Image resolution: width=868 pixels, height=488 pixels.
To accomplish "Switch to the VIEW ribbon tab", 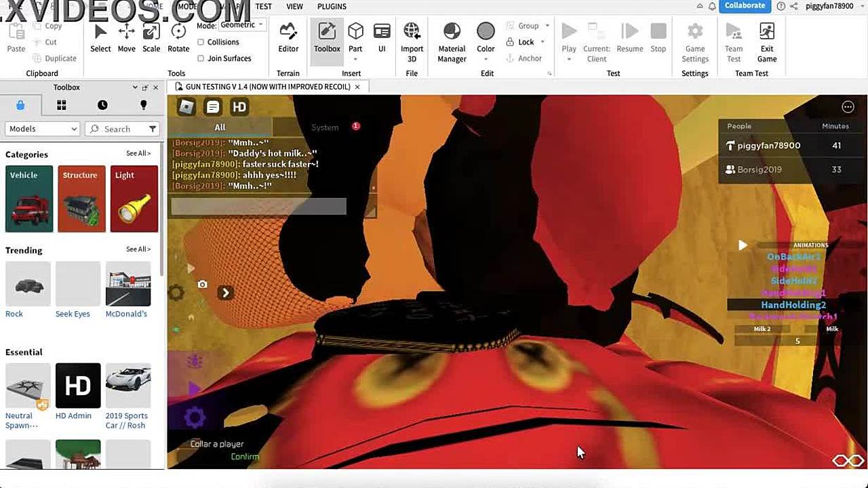I will [294, 7].
